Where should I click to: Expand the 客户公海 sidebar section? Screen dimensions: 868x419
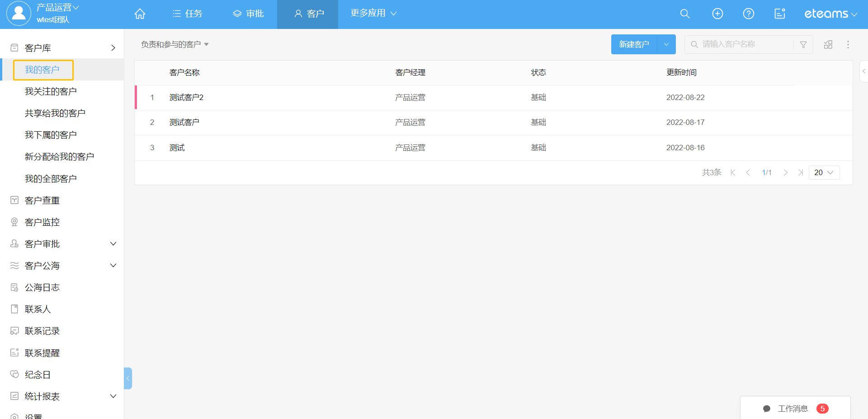(113, 266)
